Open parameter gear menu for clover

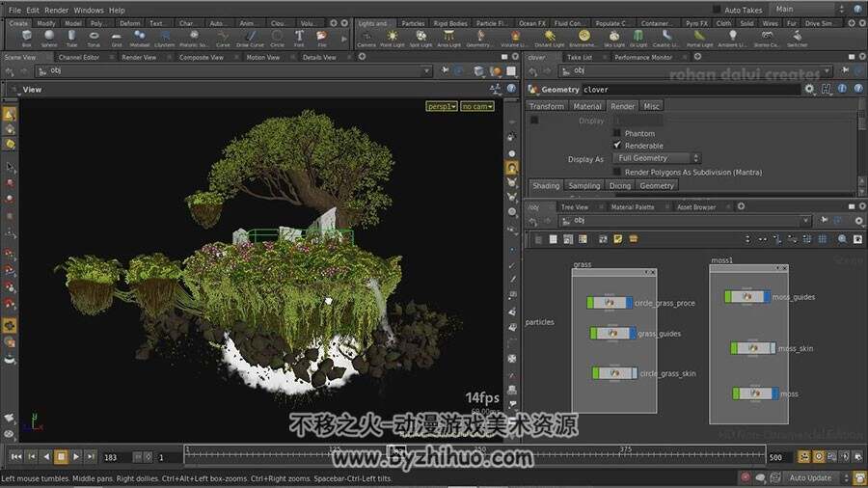point(809,89)
